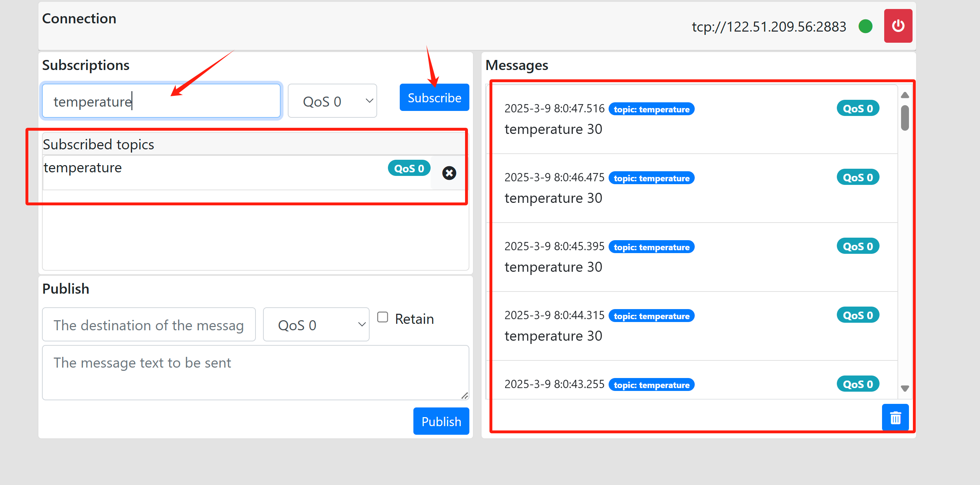Toggle the Retain checkbox

(382, 317)
